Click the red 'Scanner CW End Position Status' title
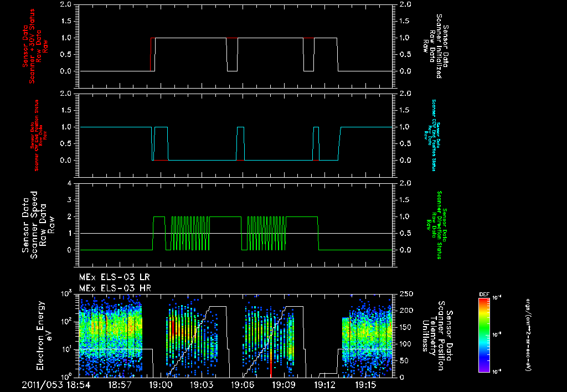 [x=37, y=135]
